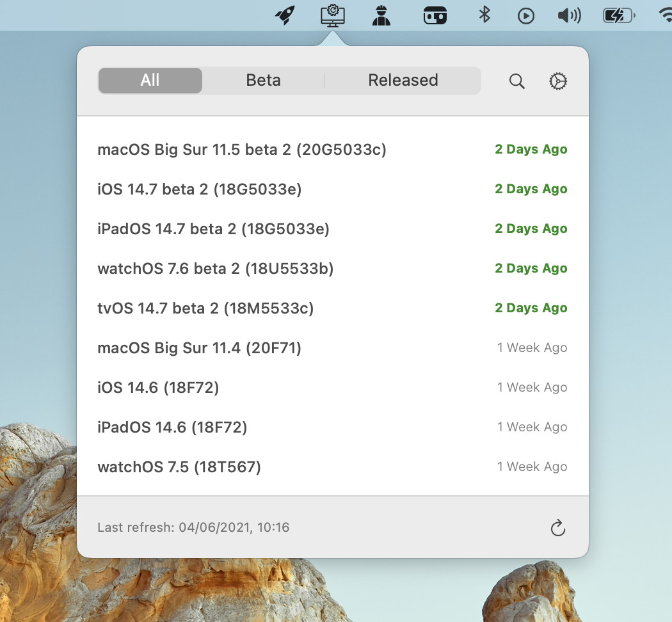Click '1 Week Ago' beside macOS Big Sur 11.4

click(x=532, y=347)
